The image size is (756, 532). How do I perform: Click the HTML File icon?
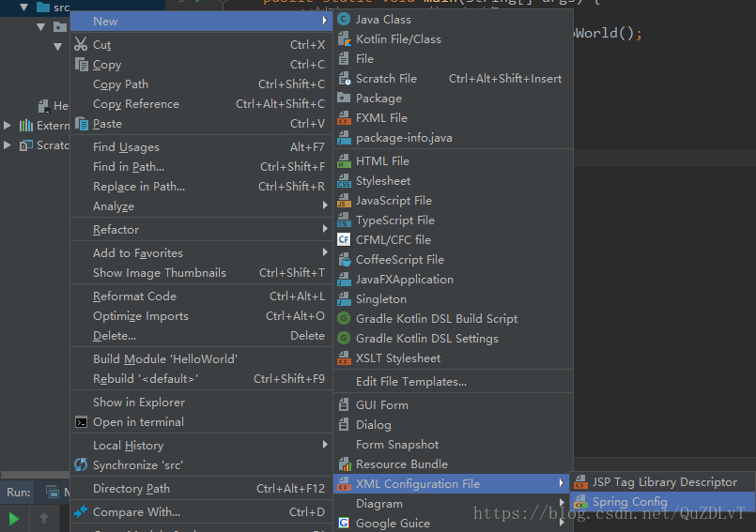point(344,161)
